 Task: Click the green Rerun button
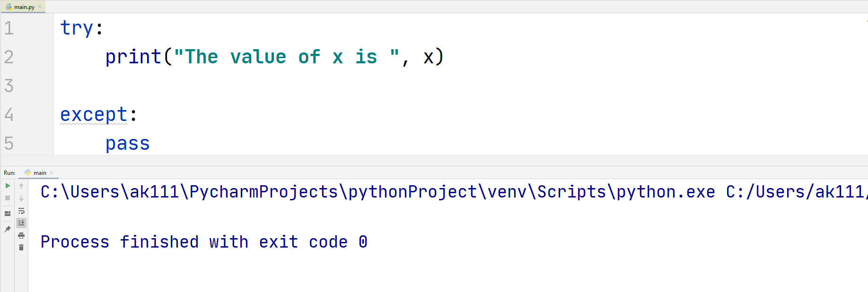pos(8,186)
